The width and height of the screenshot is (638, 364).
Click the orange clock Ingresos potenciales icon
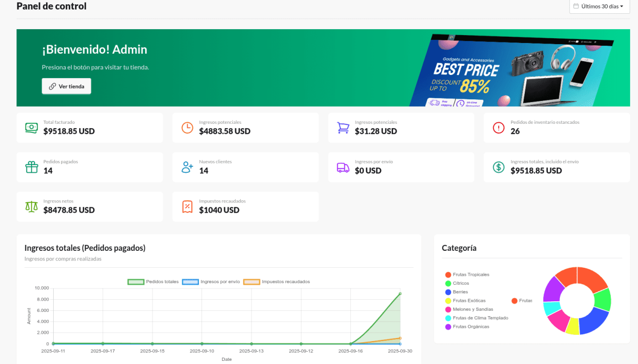187,128
